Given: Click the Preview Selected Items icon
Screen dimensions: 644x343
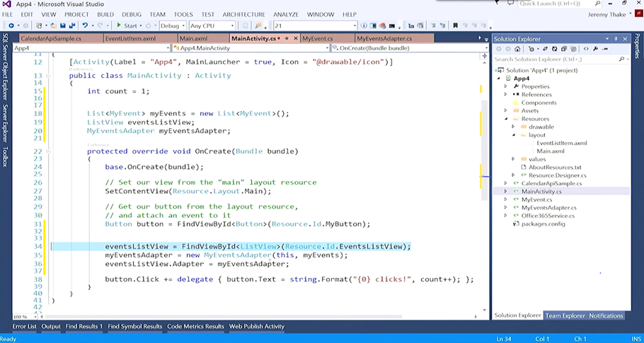Looking at the screenshot, I should point(605,49).
